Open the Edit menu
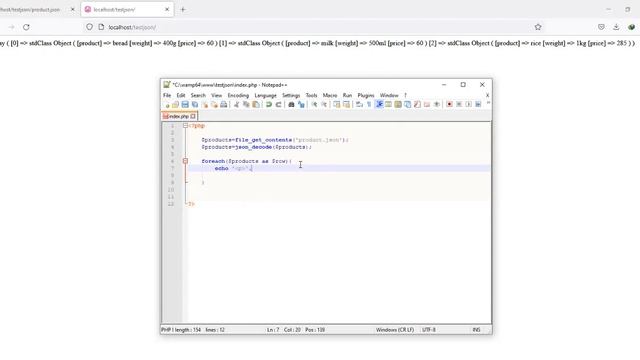The height and width of the screenshot is (360, 640). 181,95
